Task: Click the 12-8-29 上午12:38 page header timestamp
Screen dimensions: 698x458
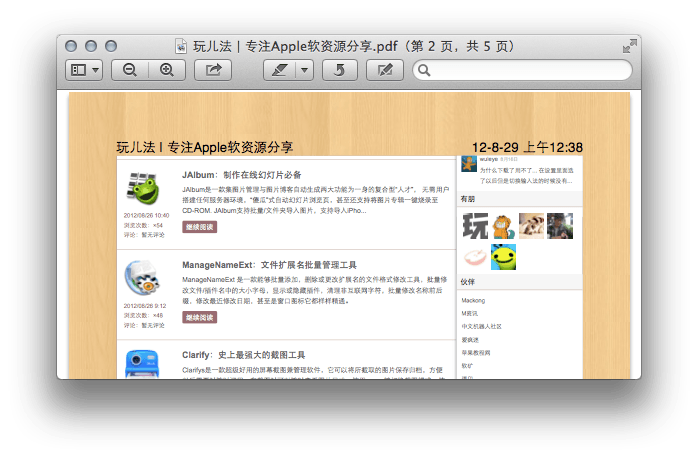Action: tap(527, 147)
